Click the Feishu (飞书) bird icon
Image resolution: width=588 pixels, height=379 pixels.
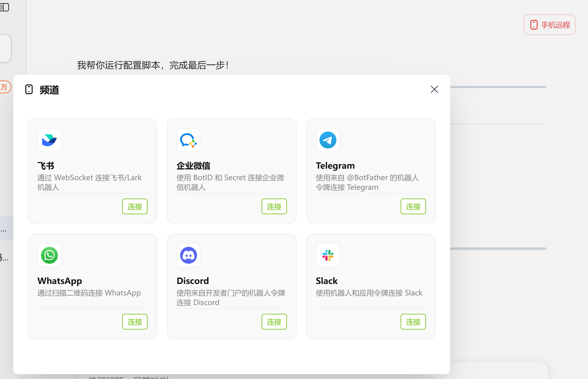pos(49,140)
